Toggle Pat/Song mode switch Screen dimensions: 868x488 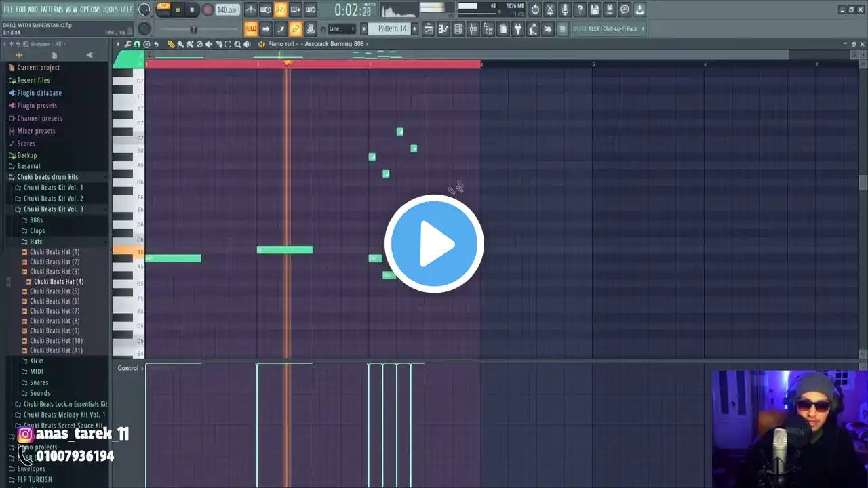click(x=163, y=9)
